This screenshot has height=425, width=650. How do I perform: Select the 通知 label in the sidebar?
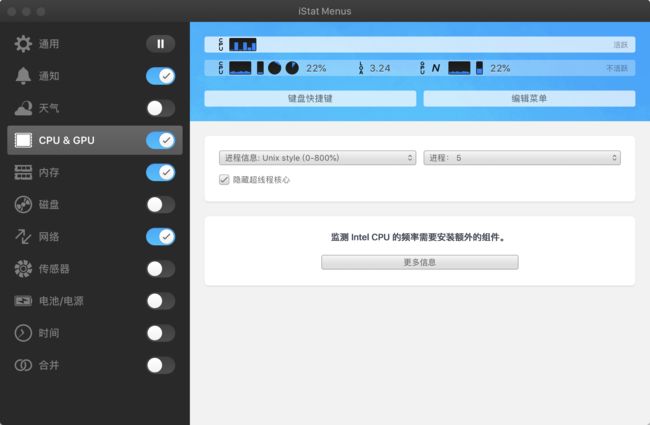pos(49,76)
